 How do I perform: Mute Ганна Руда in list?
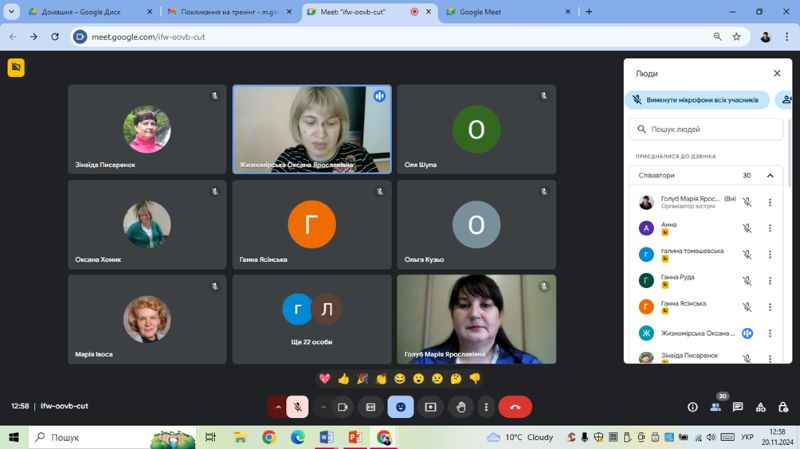(x=747, y=281)
